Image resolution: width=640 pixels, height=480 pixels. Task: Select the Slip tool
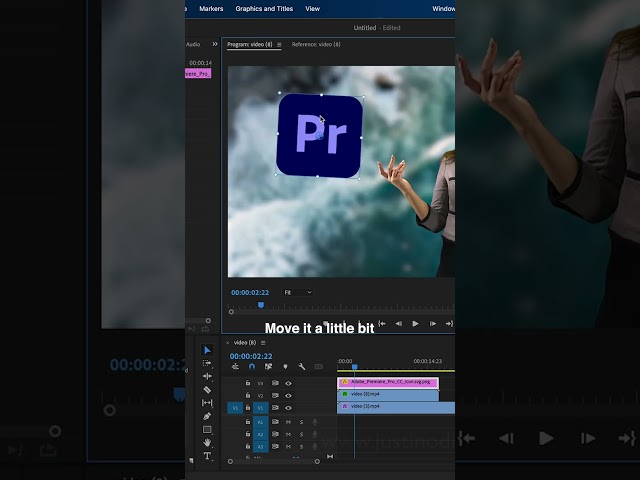[x=207, y=402]
